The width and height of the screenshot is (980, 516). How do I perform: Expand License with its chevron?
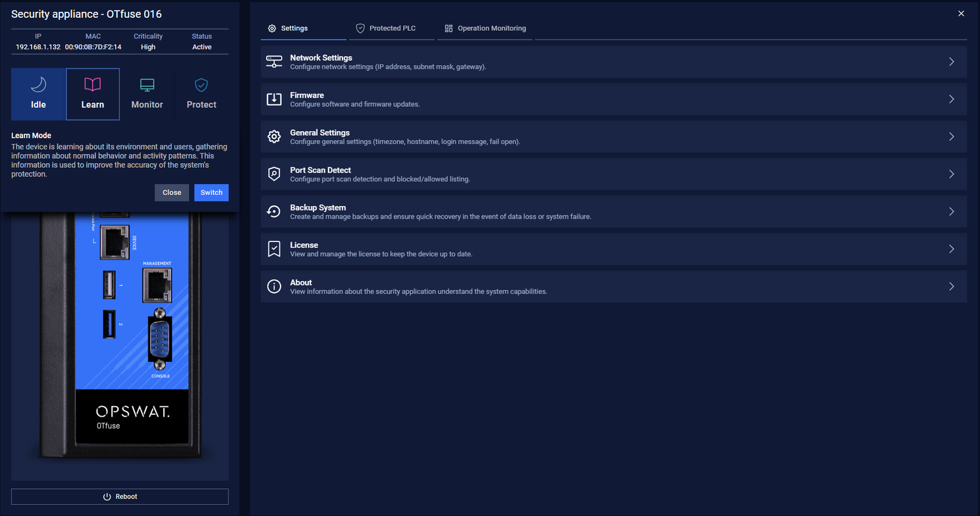(952, 249)
